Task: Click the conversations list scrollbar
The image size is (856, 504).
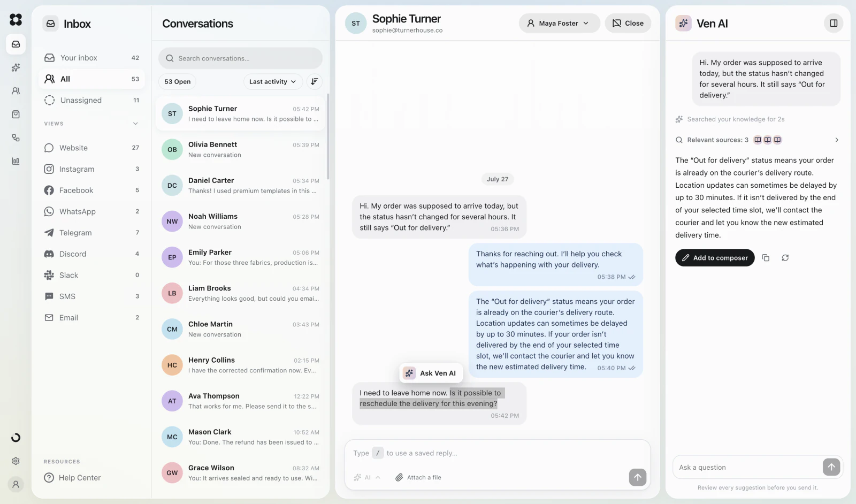Action: tap(327, 136)
